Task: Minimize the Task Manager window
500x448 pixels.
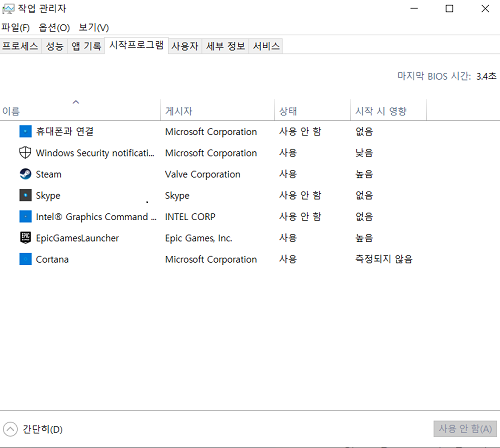Action: [x=414, y=9]
